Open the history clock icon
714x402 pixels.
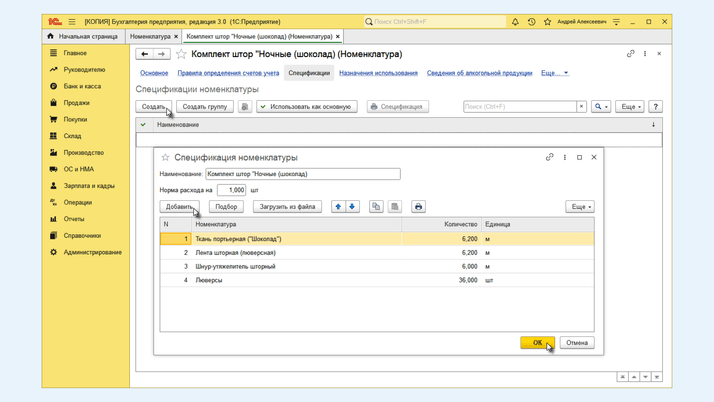(531, 21)
